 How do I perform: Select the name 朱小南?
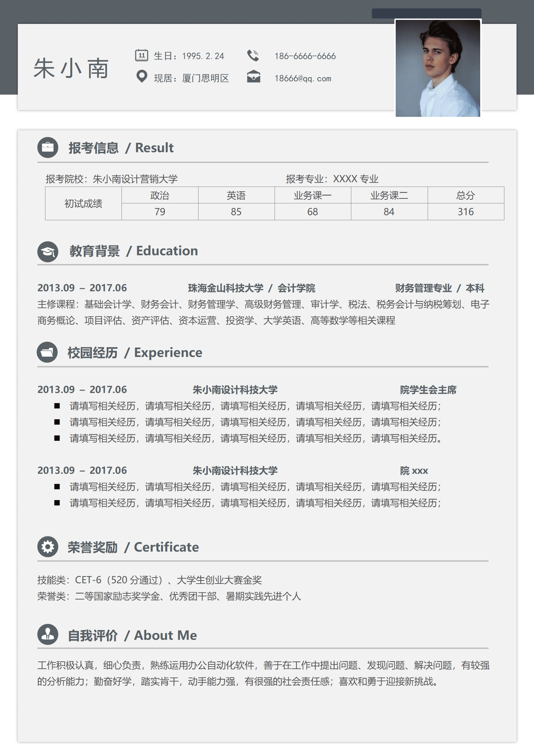(71, 69)
